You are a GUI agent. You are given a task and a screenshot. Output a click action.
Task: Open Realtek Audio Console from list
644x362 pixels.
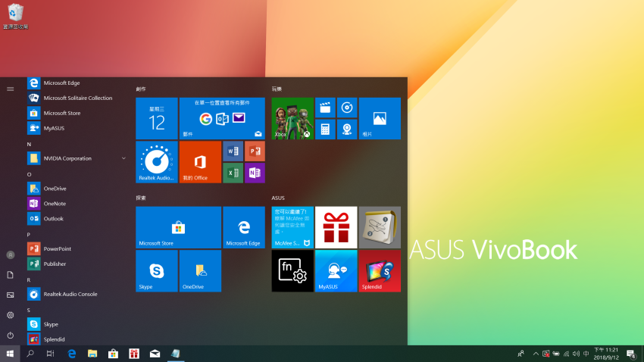[x=77, y=295]
